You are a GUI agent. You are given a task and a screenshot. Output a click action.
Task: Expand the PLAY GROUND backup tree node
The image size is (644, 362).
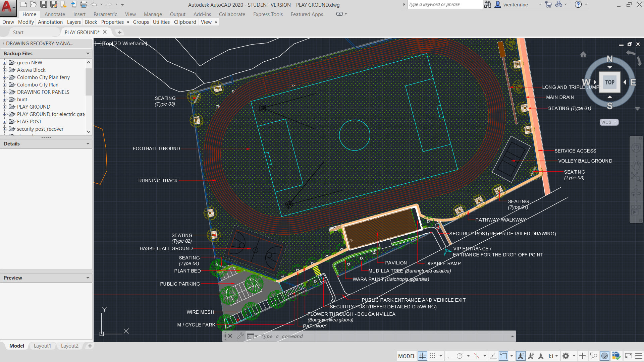4,107
